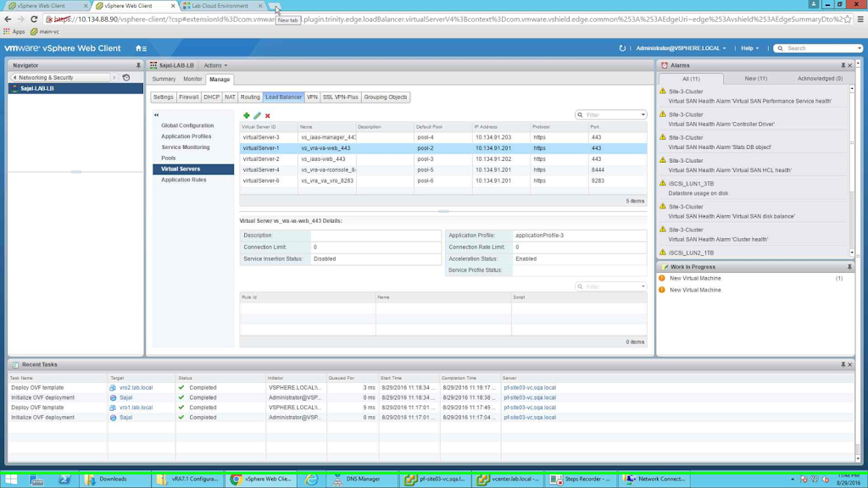This screenshot has height=488, width=868.
Task: Switch to Monitor tab
Action: (x=192, y=79)
